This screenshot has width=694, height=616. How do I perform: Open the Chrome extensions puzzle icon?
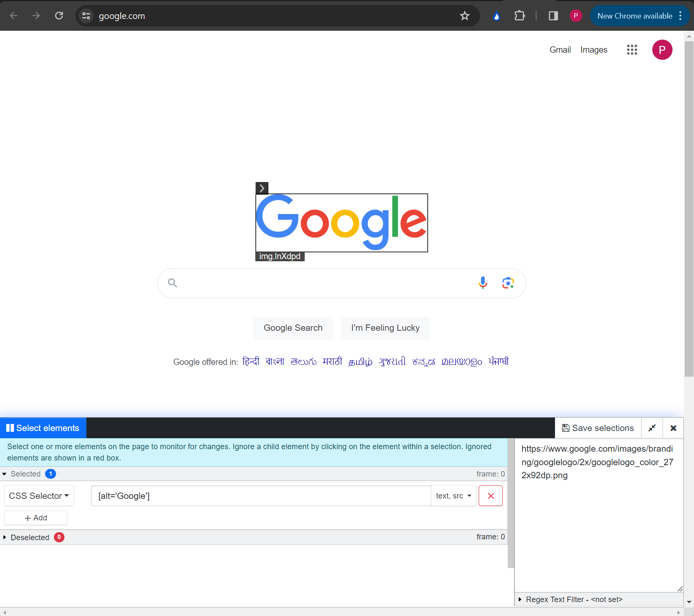pyautogui.click(x=520, y=16)
